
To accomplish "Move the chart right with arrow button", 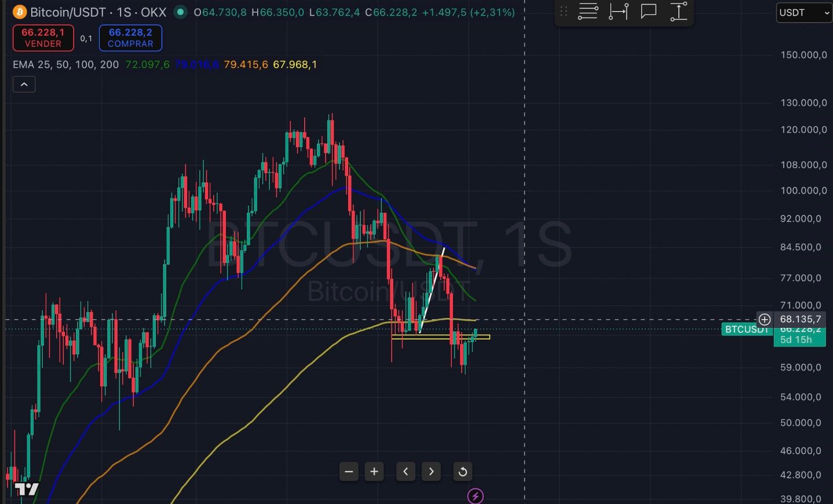I will pos(431,472).
